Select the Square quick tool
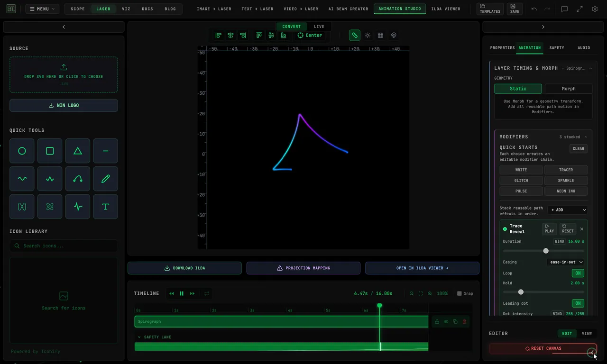 (50, 151)
